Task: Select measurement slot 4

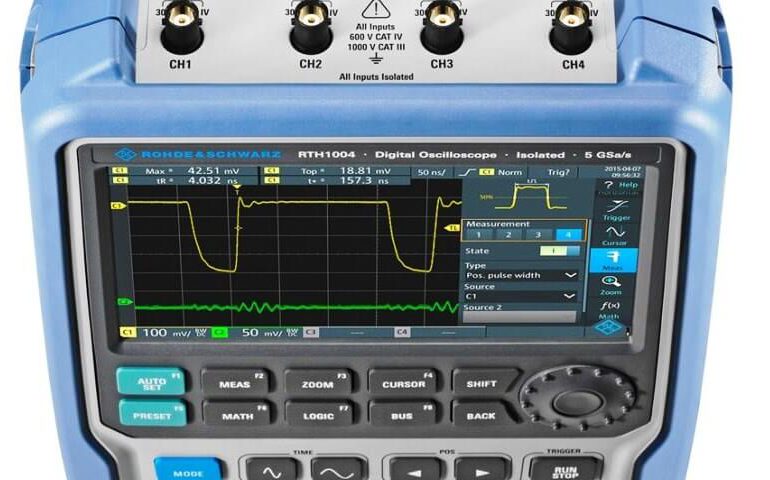Action: pyautogui.click(x=568, y=235)
